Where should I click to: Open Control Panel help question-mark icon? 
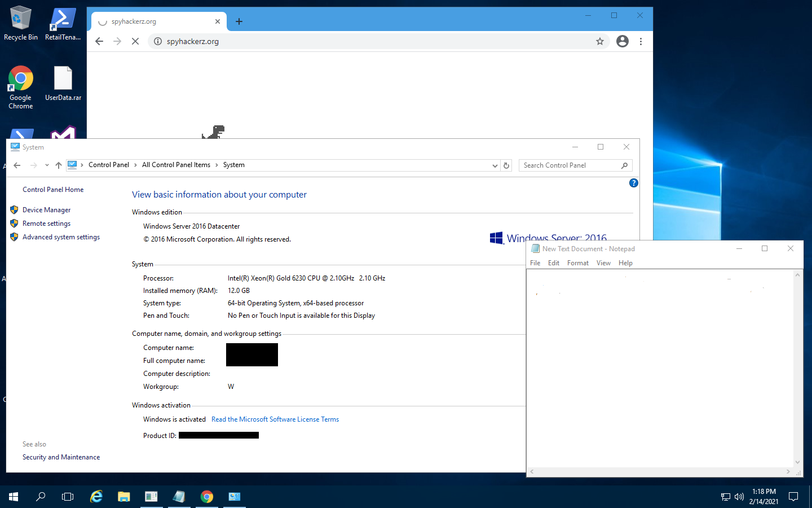[x=634, y=183]
